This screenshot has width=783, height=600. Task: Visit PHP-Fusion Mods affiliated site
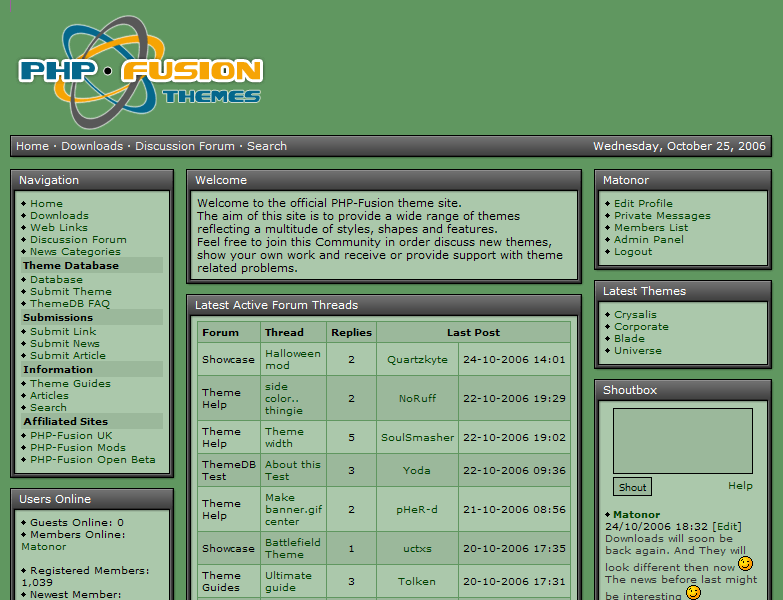pyautogui.click(x=78, y=447)
